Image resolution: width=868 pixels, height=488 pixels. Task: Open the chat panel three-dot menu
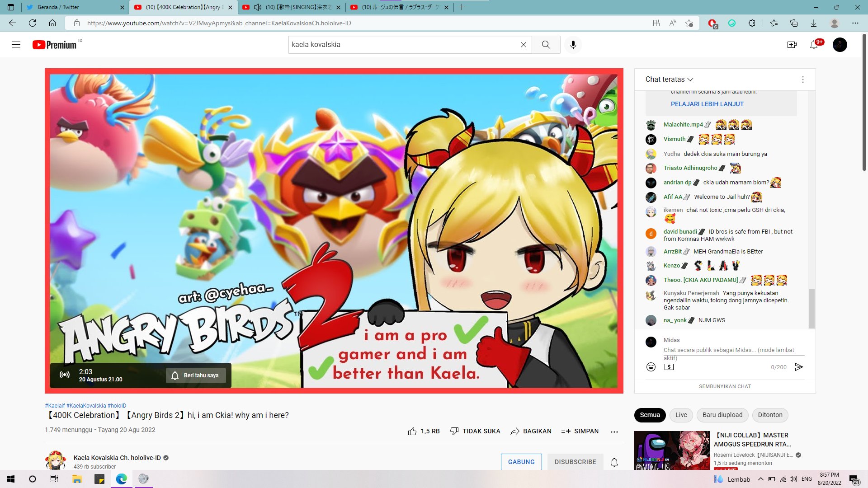[x=803, y=79]
